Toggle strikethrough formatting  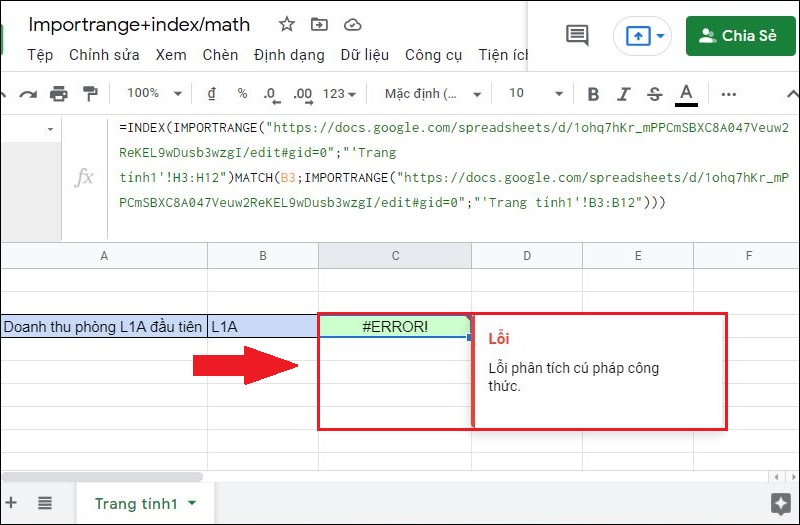[654, 94]
